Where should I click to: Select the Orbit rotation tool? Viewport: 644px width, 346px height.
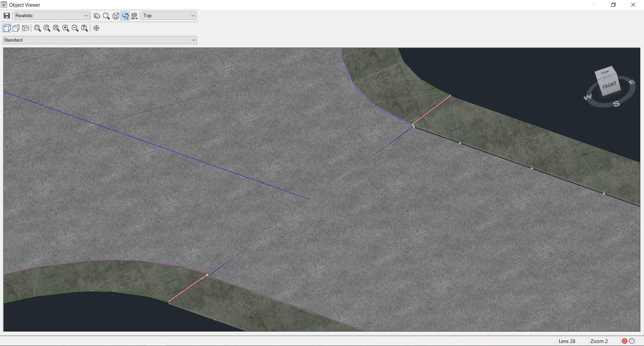pos(116,16)
